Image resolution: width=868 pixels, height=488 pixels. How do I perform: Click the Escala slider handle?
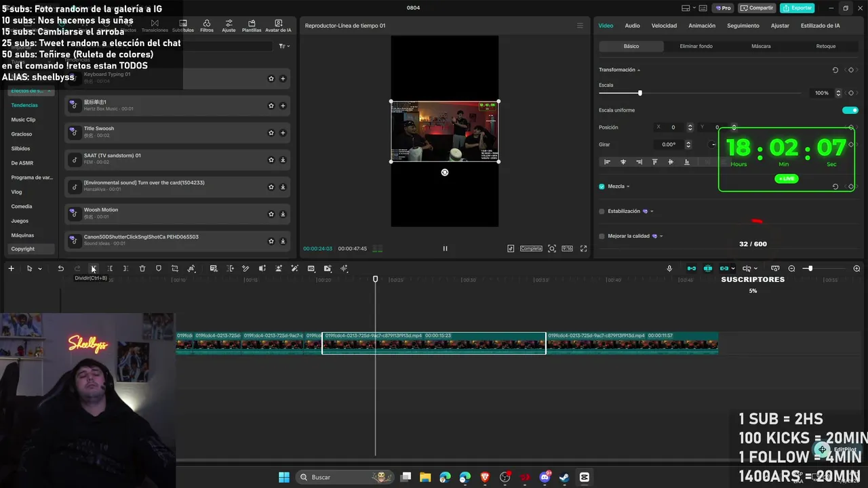[x=639, y=93]
